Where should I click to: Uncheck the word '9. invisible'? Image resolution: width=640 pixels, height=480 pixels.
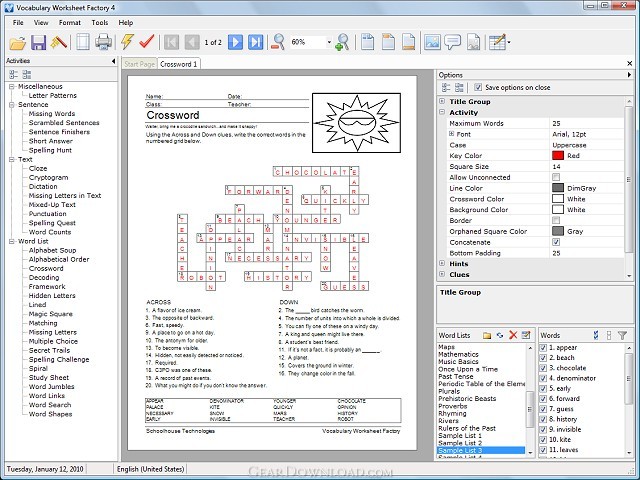543,429
